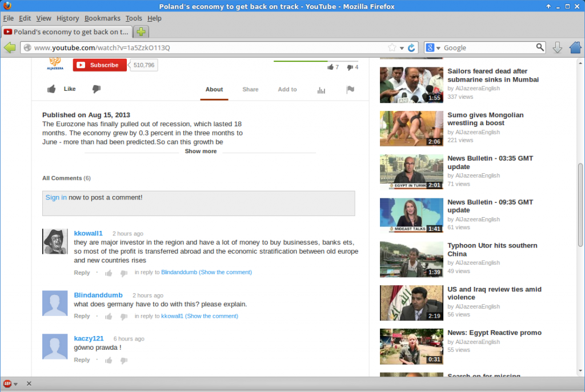
Task: Click the Firefox back arrow button
Action: pyautogui.click(x=10, y=48)
